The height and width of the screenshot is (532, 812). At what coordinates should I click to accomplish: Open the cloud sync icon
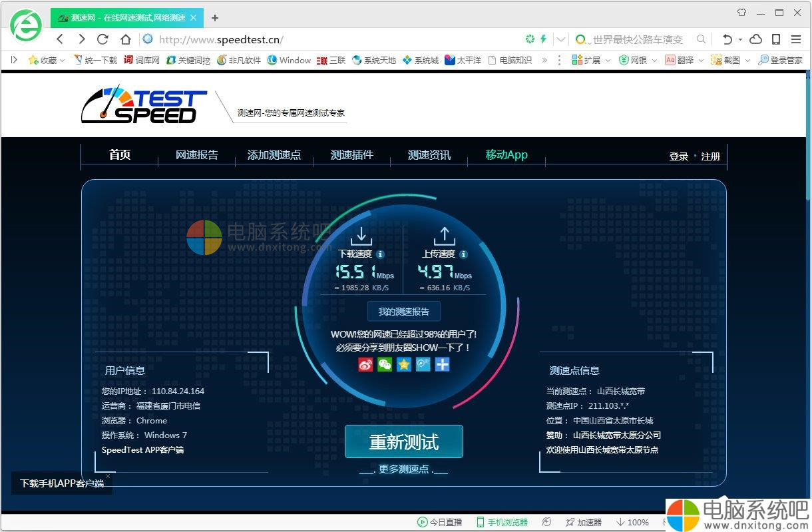click(755, 39)
